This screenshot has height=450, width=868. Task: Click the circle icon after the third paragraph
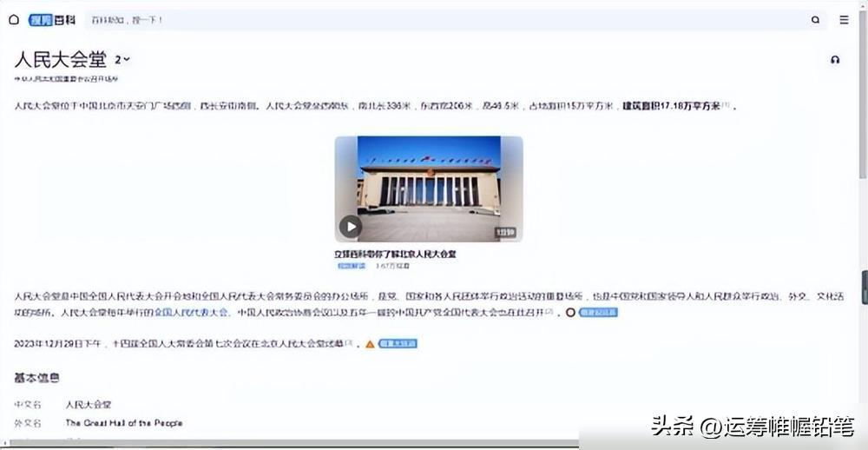[x=569, y=312]
